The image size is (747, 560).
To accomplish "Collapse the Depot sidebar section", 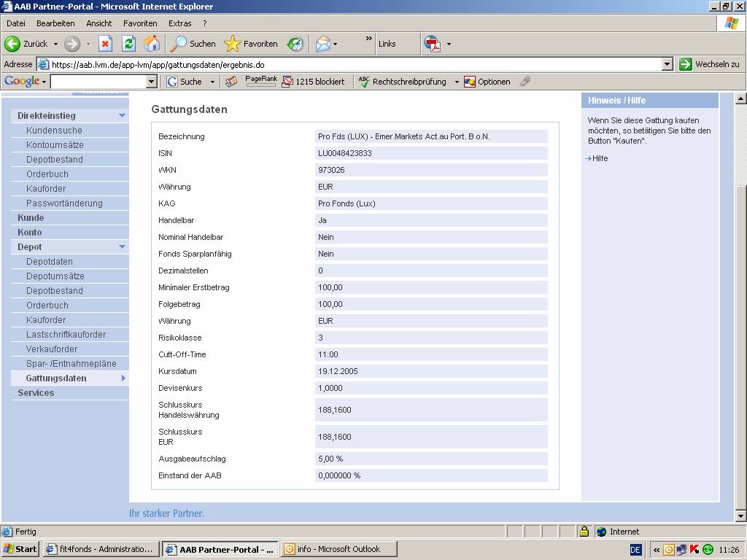I will pos(122,246).
